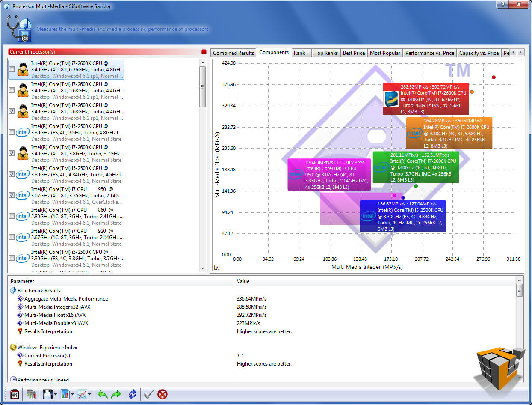Screen dimensions: 532x405
Task: Click the user icon of i7-2600K 6.76GHz row
Action: (23, 69)
